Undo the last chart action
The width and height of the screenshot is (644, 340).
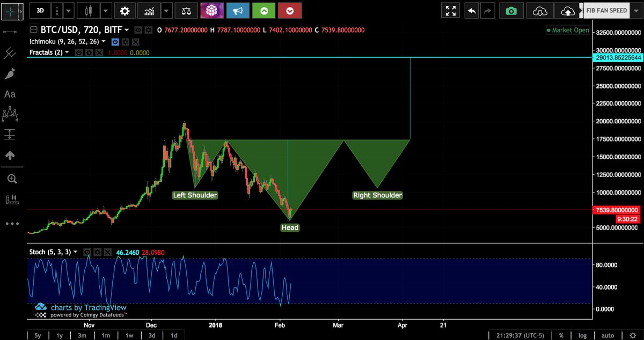[472, 10]
